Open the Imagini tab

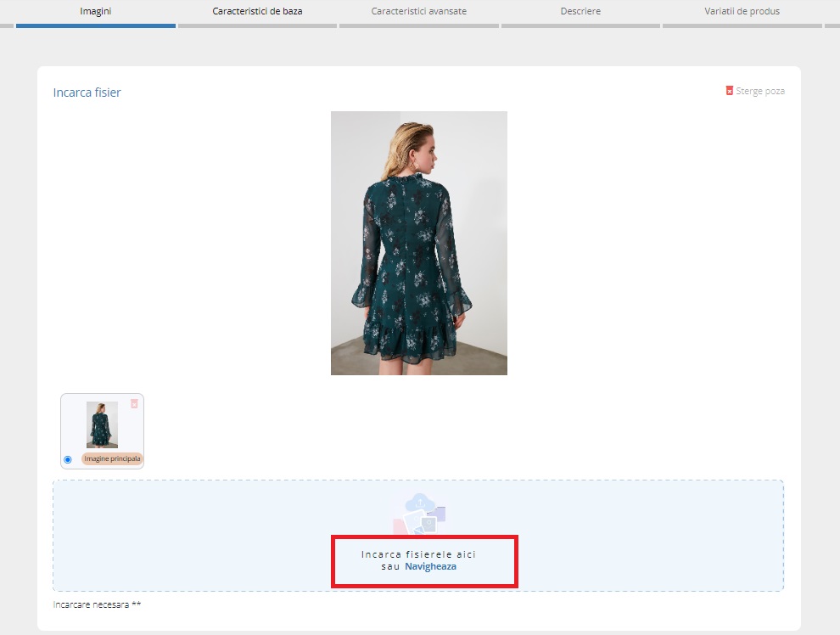(x=95, y=11)
